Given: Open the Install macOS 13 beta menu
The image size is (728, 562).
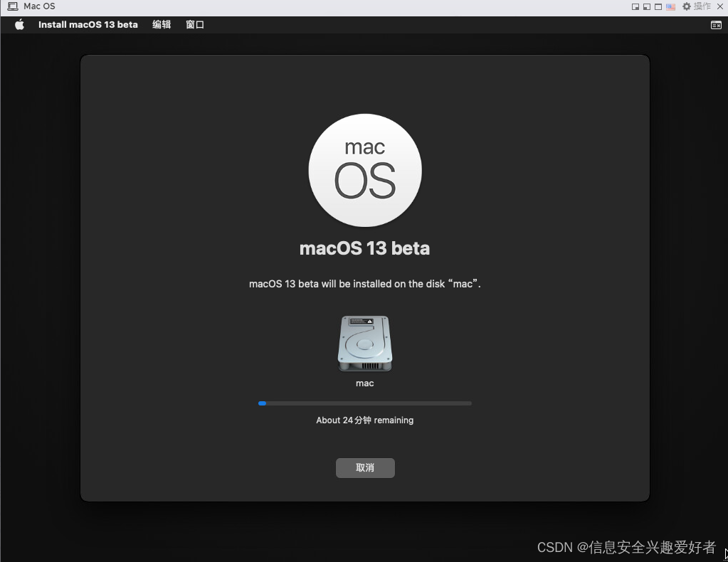Looking at the screenshot, I should coord(88,25).
